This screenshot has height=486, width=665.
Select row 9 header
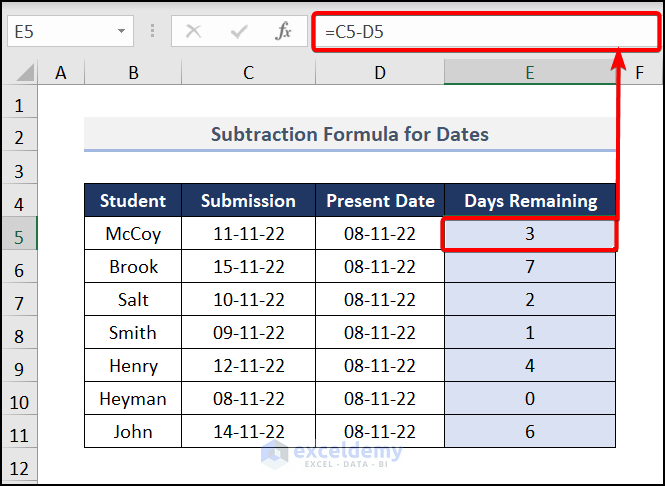click(21, 366)
